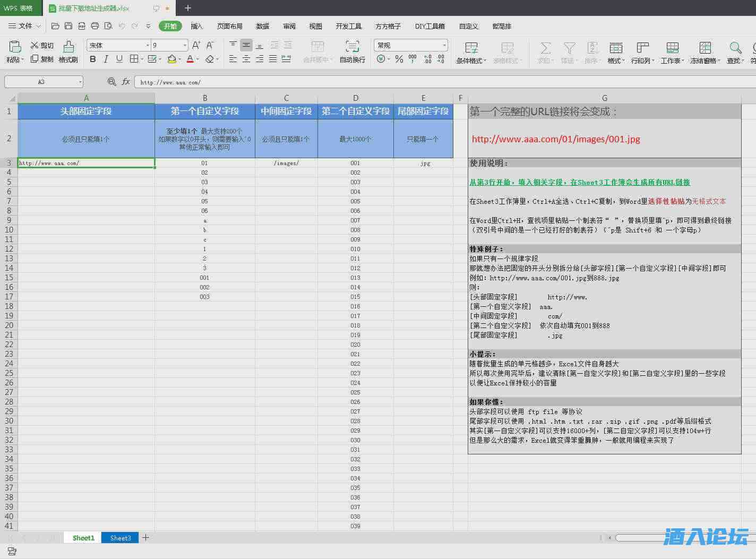Click the add new sheet plus button

[145, 538]
